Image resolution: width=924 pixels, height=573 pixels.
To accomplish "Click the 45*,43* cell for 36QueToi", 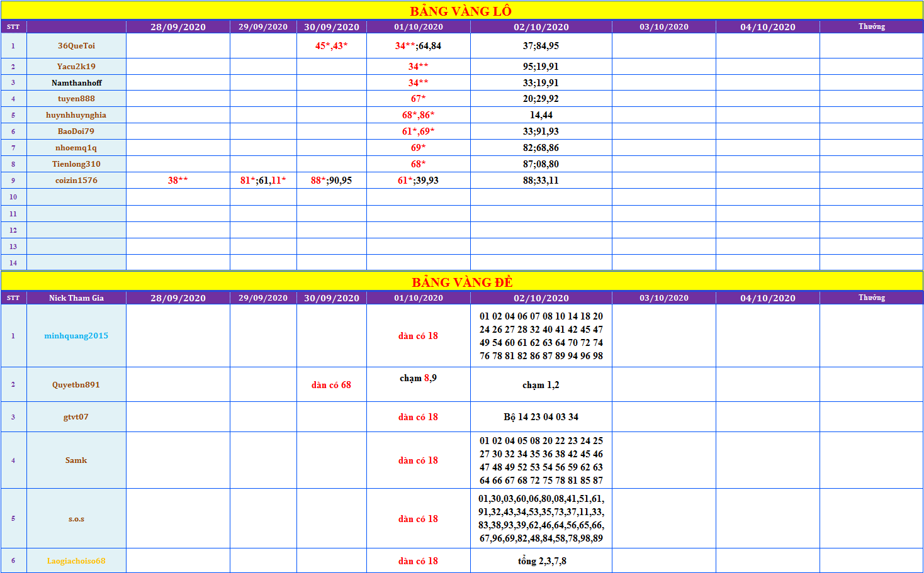I will [332, 45].
